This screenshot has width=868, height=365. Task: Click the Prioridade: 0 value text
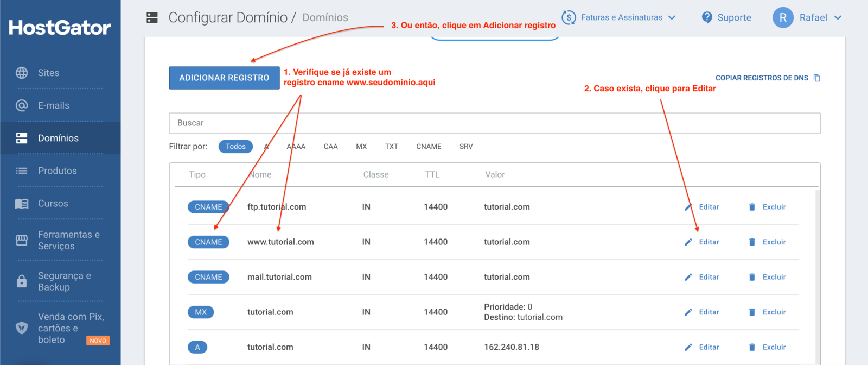(508, 307)
